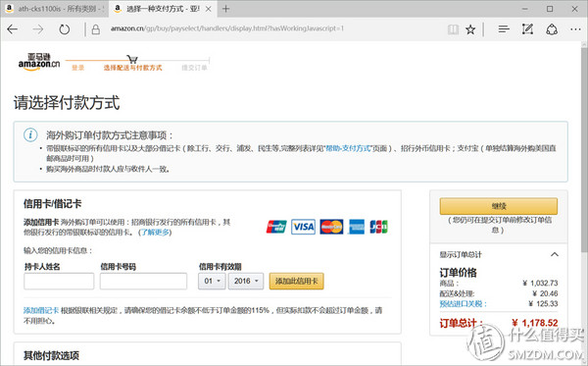Click the UnionPay card logo

click(x=276, y=227)
